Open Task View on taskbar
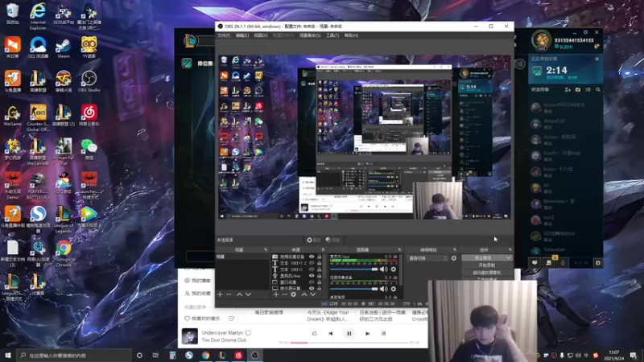This screenshot has height=362, width=644. (155, 356)
